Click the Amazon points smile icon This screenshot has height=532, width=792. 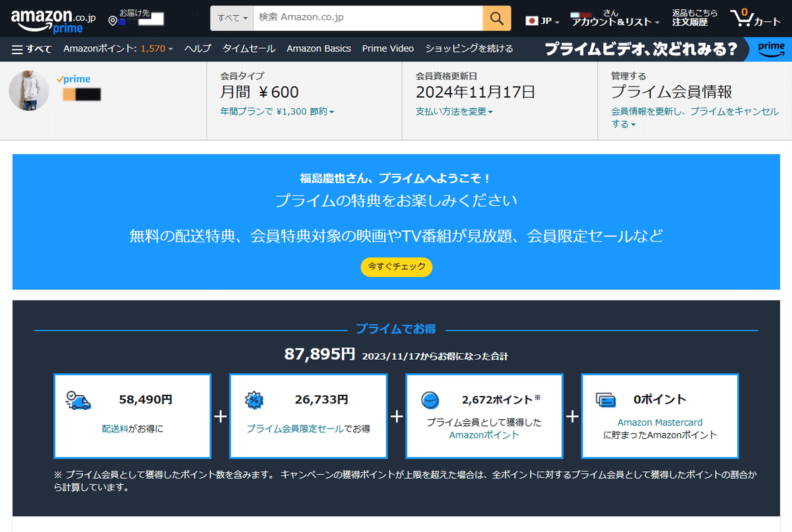431,399
